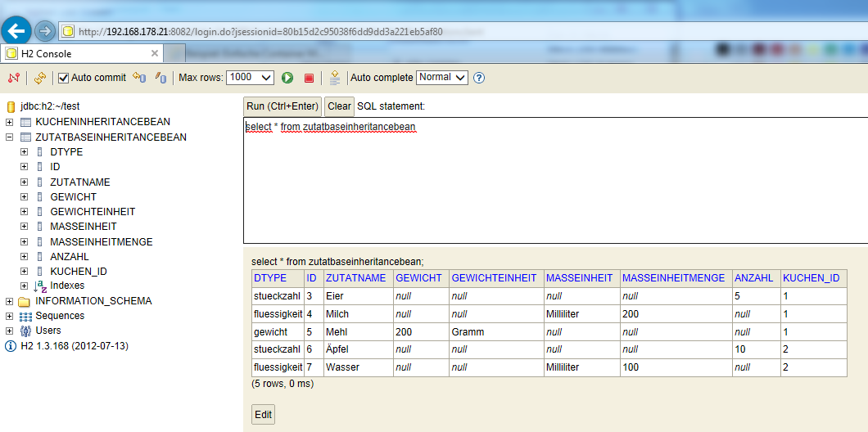Click the Sequences icon in the tree
868x432 pixels.
25,317
